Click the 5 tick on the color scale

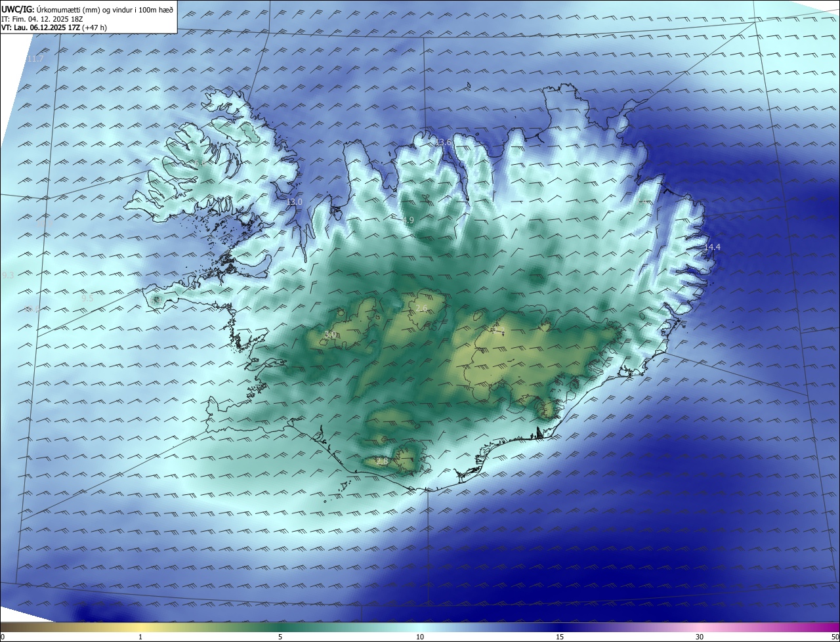tap(280, 637)
